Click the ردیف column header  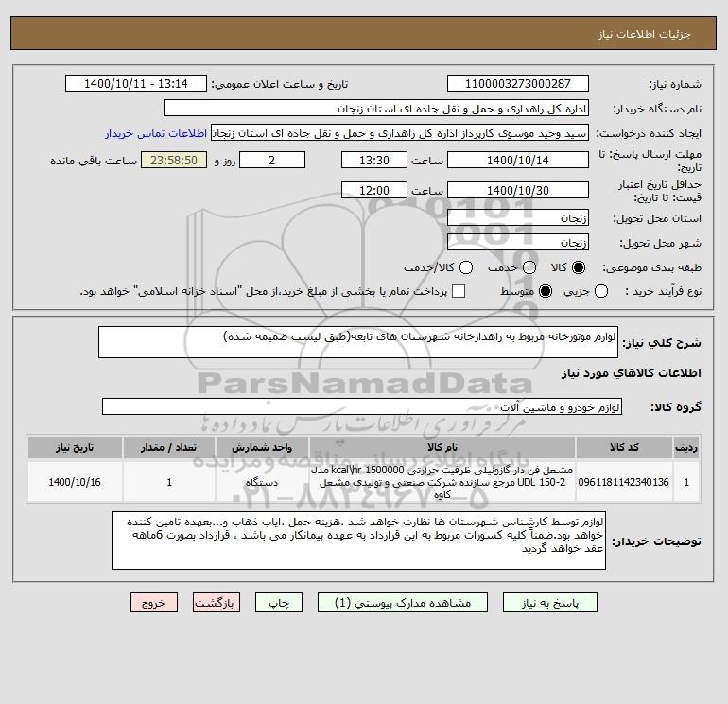(x=686, y=447)
